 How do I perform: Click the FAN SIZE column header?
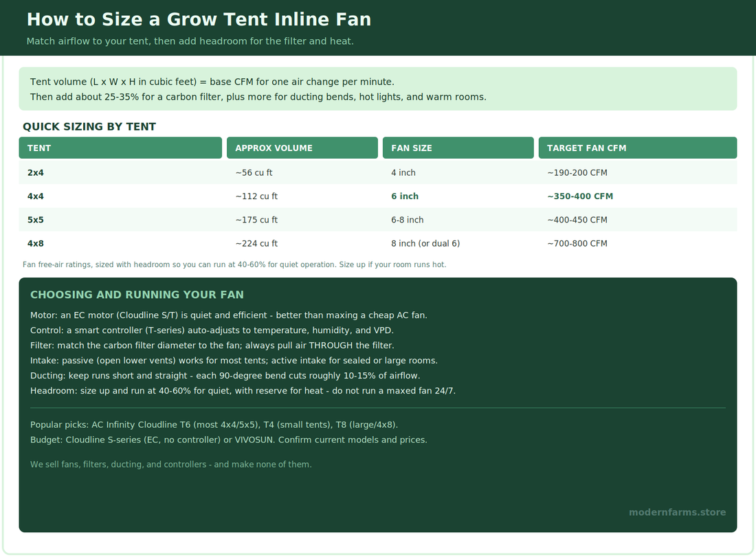(x=458, y=148)
